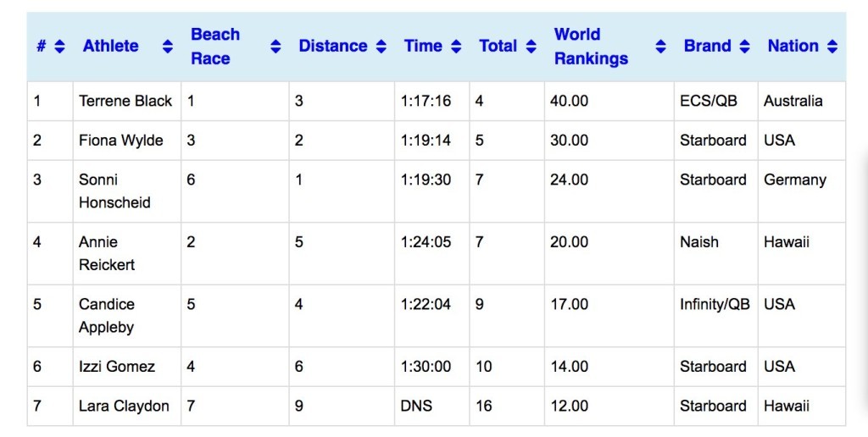The image size is (868, 437).
Task: Click sort arrows next to Time header
Action: (x=456, y=47)
